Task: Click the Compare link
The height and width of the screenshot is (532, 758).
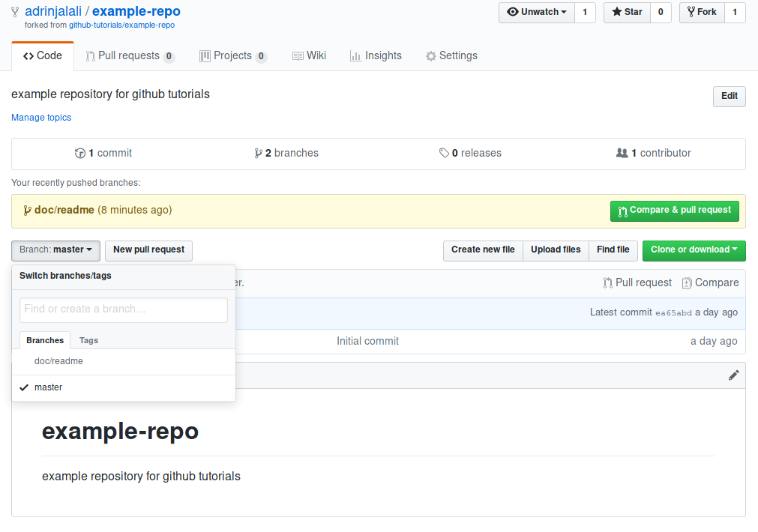Action: point(710,283)
